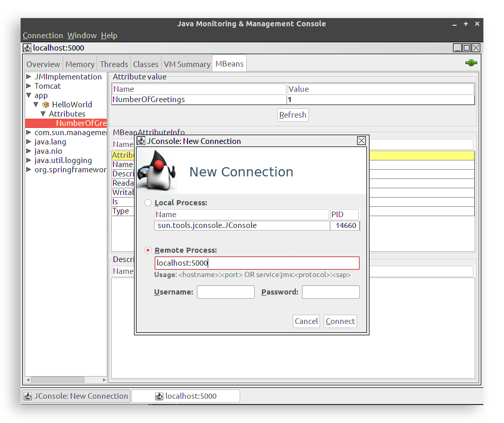Click the JConsole: New Connection taskbar button
Viewport: 504px width, 423px height.
pyautogui.click(x=76, y=396)
